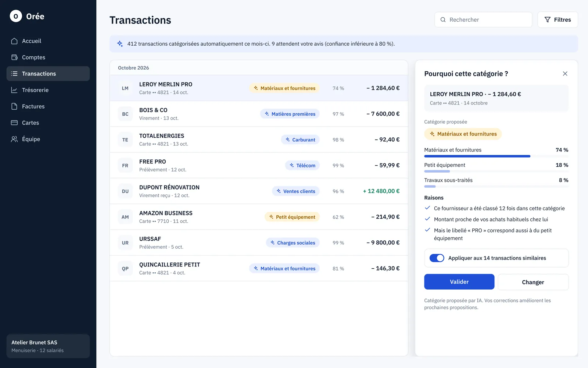The image size is (588, 368).
Task: Click the search magnifier icon
Action: pyautogui.click(x=443, y=20)
